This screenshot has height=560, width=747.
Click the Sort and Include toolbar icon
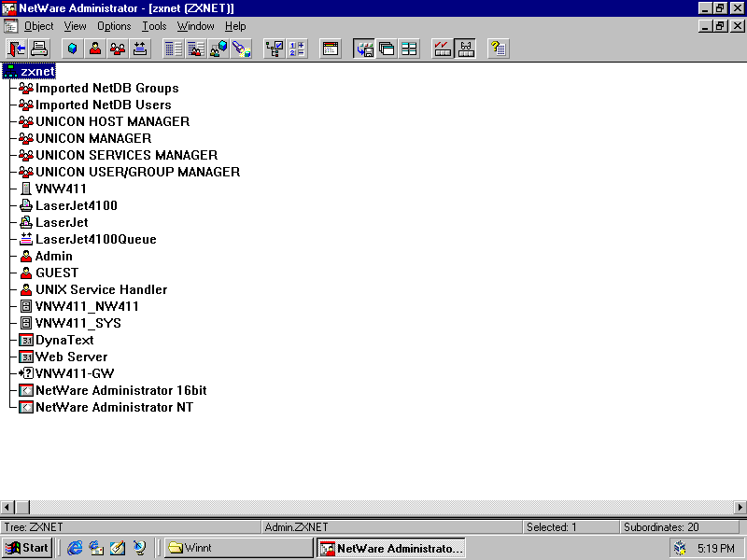[x=297, y=49]
